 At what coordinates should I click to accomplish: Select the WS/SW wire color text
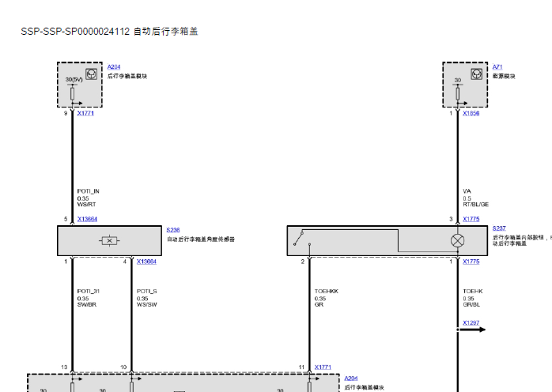pyautogui.click(x=147, y=305)
